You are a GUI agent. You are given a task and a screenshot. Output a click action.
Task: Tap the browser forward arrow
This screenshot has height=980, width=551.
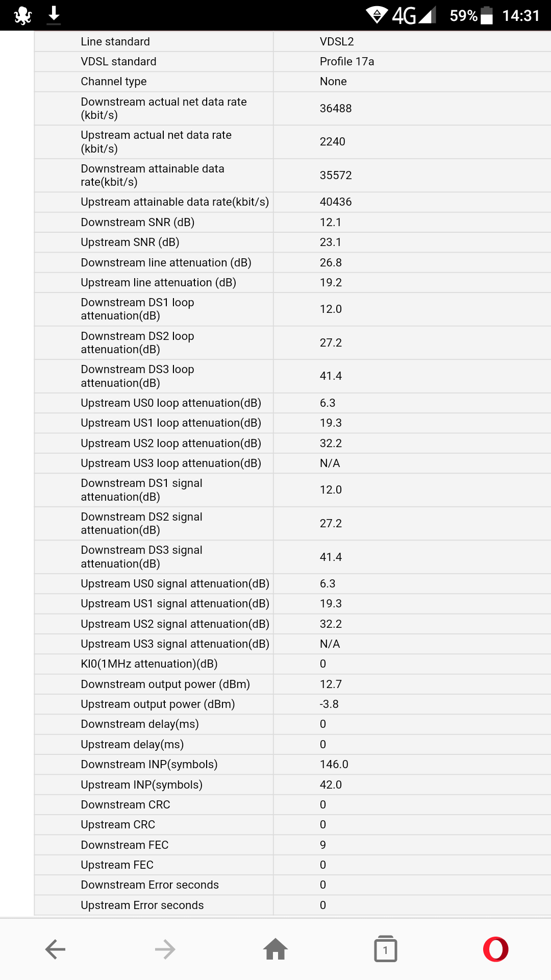pos(165,949)
